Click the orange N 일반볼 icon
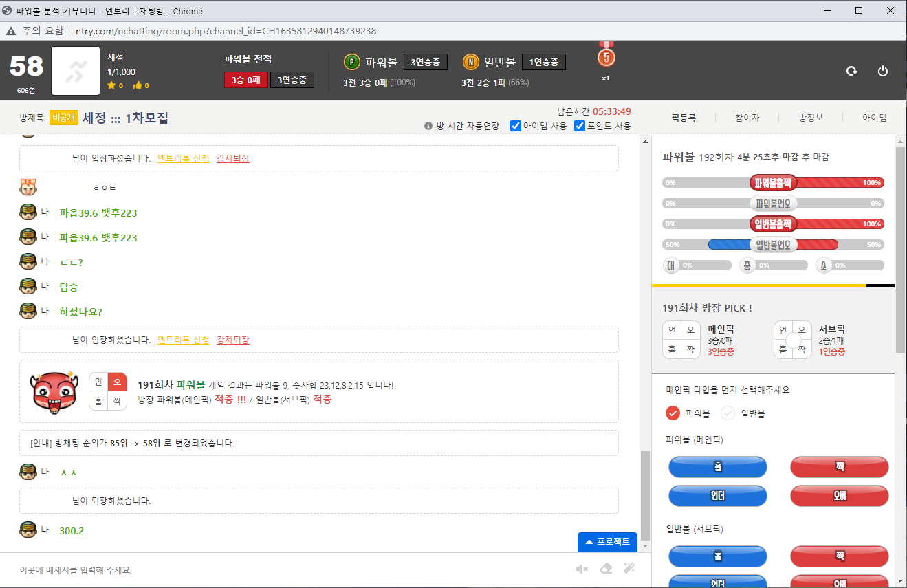The image size is (907, 588). click(470, 62)
